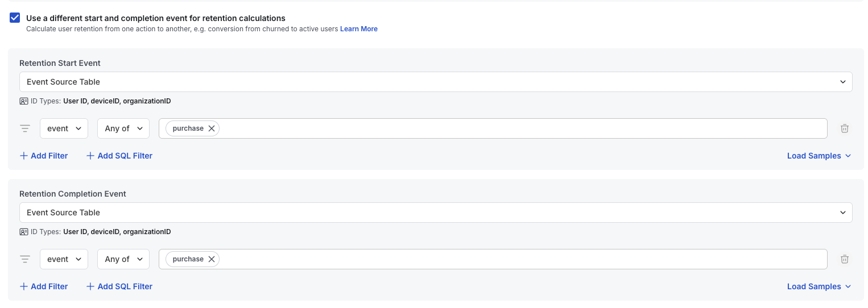Click Add SQL Filter in Retention Start Event
Screen dimensions: 868x308
(119, 156)
